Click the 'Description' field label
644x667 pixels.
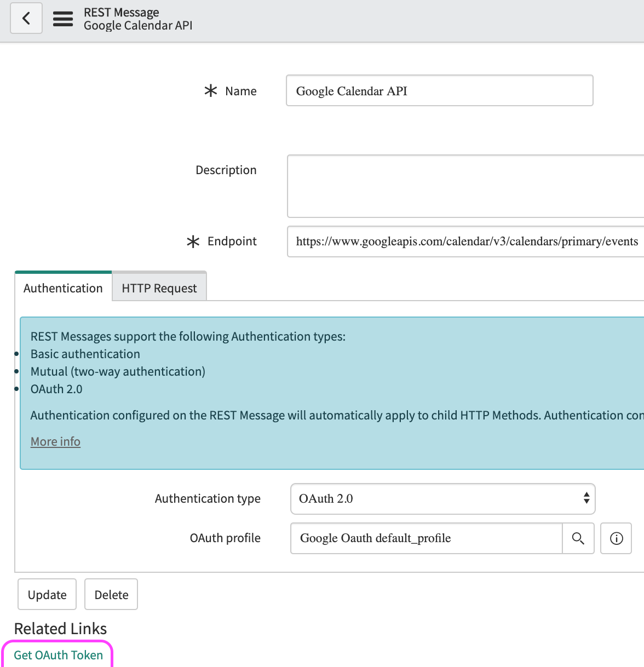[226, 170]
